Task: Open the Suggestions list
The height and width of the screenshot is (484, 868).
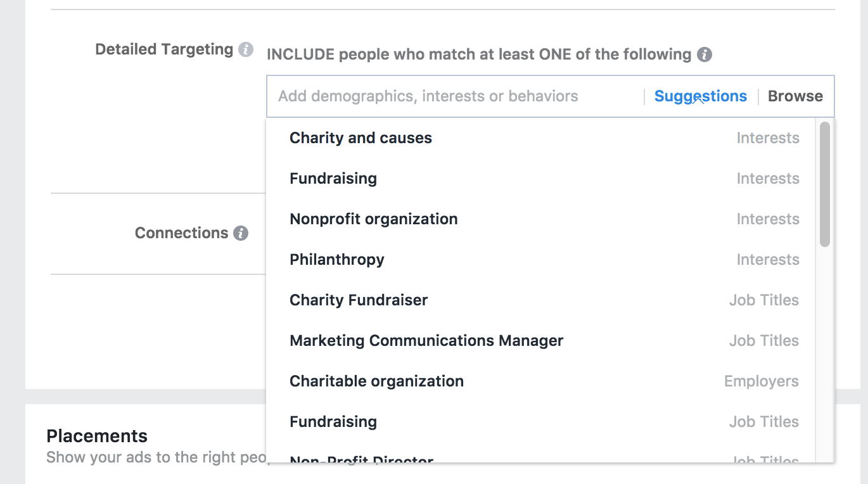Action: coord(701,96)
